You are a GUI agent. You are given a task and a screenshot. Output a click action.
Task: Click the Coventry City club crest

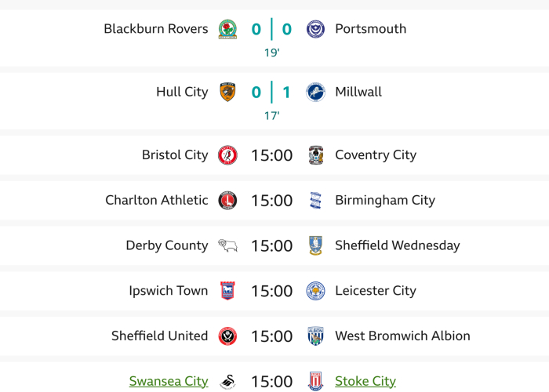(x=315, y=154)
